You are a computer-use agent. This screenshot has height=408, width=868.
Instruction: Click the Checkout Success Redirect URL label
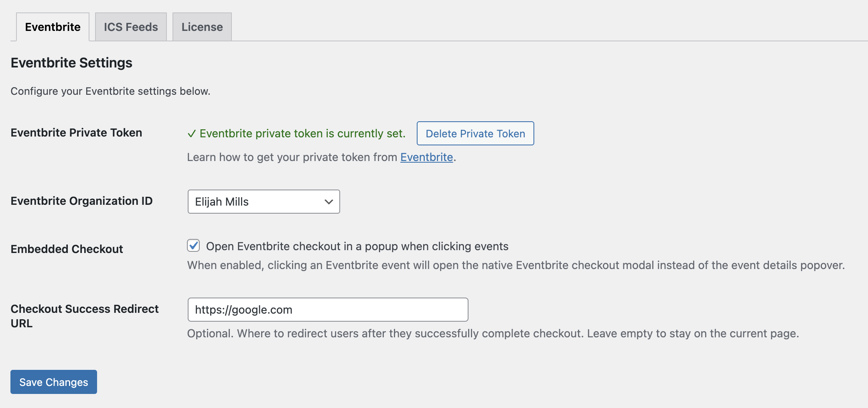pos(84,316)
